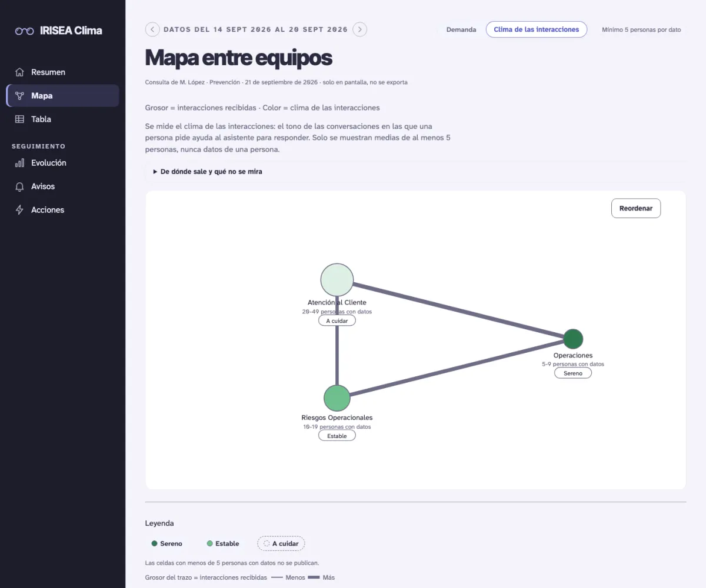The height and width of the screenshot is (588, 706).
Task: Open the Evolución section
Action: coord(62,163)
